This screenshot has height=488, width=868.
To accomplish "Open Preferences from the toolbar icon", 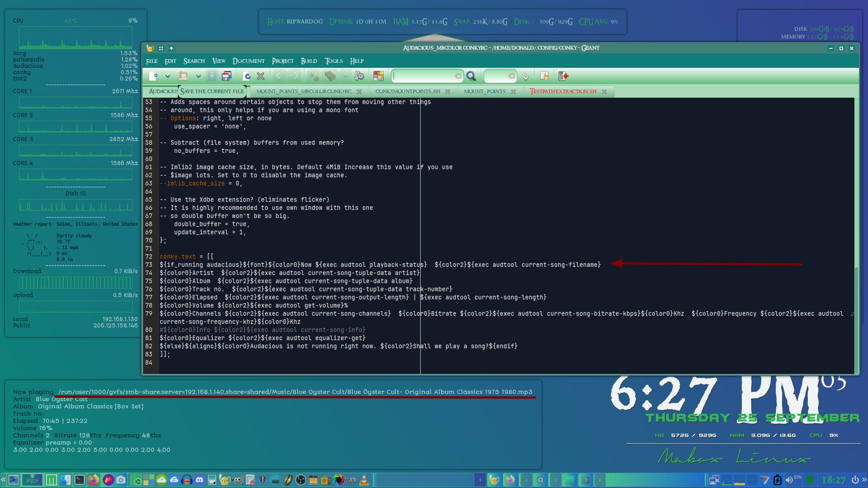I will (544, 76).
